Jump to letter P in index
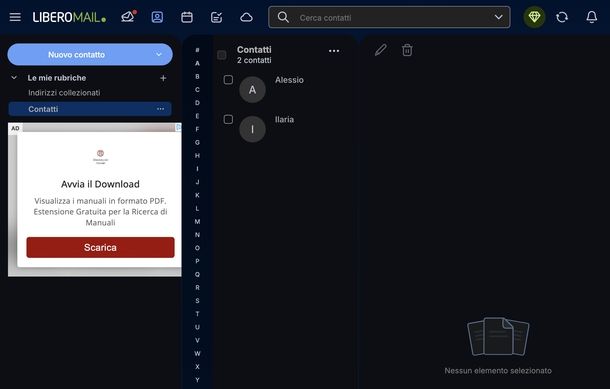This screenshot has width=610, height=389. [197, 261]
